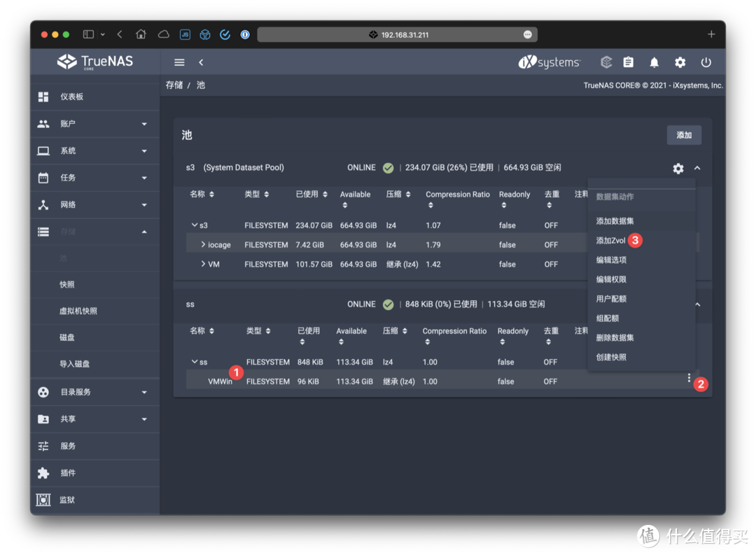756x555 pixels.
Task: Click the three-dot menu for VMWin
Action: pos(689,379)
